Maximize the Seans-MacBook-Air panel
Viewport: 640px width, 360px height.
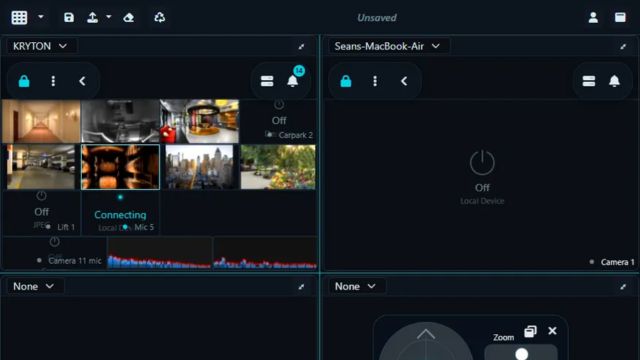tap(623, 47)
